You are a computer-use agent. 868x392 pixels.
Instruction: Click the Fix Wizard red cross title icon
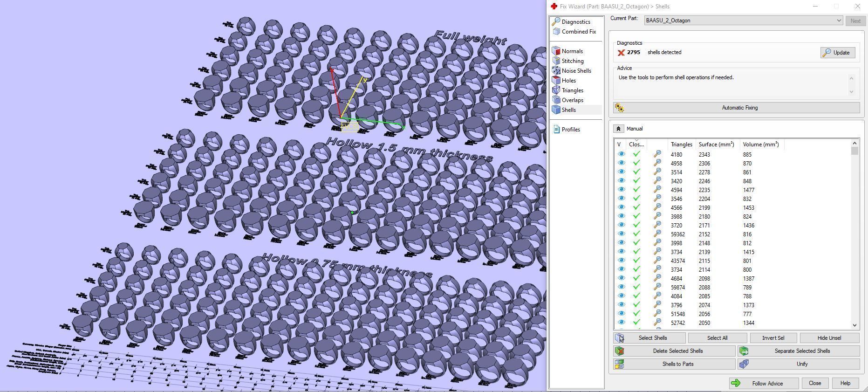[x=554, y=6]
